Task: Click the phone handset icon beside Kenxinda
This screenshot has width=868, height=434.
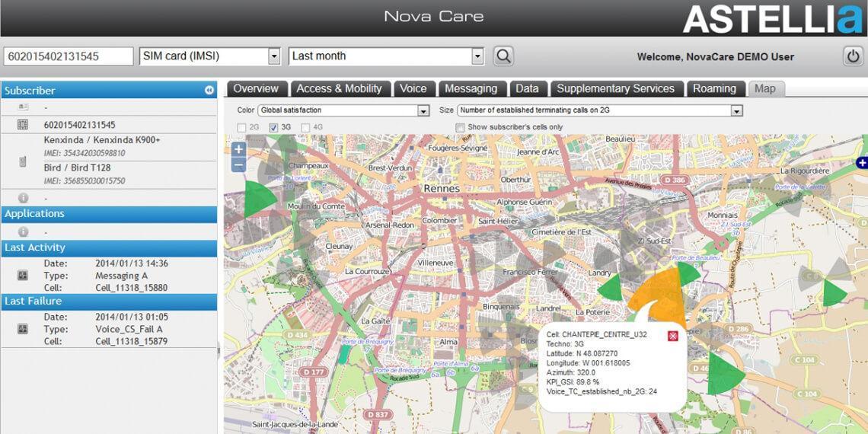Action: click(x=23, y=161)
